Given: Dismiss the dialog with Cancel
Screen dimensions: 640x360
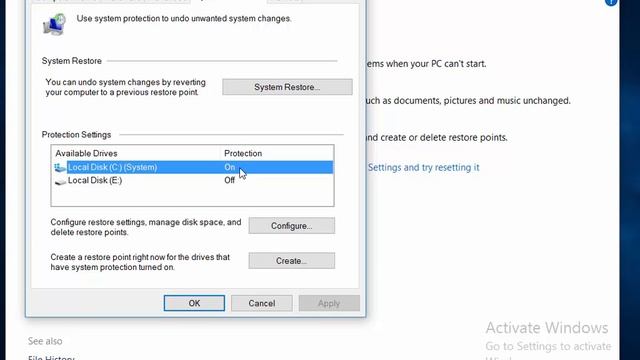Looking at the screenshot, I should point(262,303).
